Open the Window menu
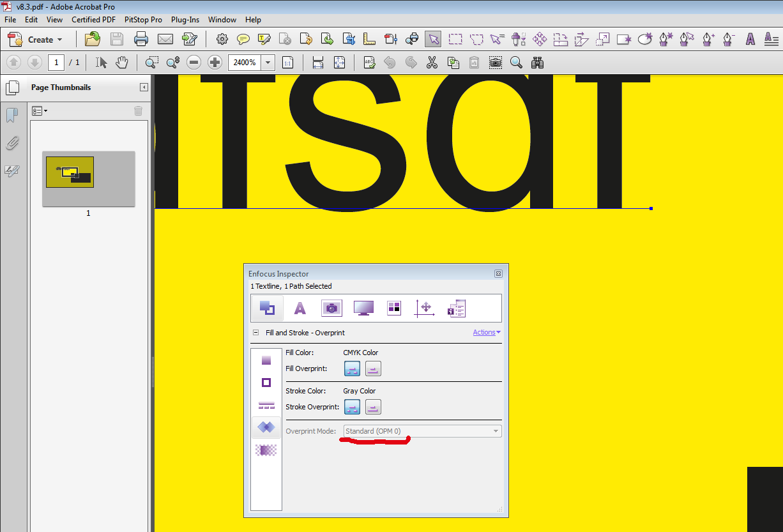783x532 pixels. [222, 20]
